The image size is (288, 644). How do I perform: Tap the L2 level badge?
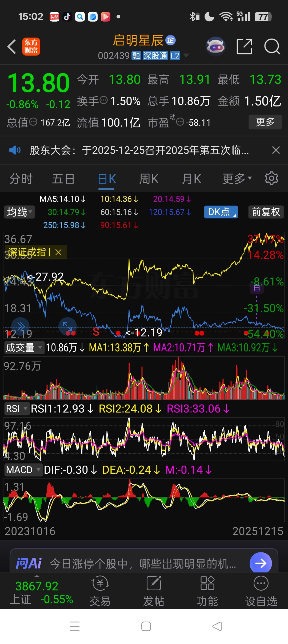[175, 56]
